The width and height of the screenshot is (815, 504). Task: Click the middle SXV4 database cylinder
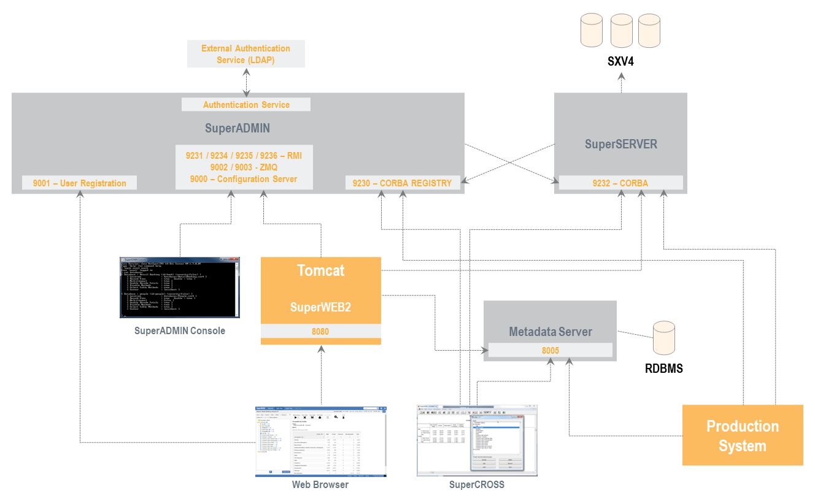[x=621, y=31]
